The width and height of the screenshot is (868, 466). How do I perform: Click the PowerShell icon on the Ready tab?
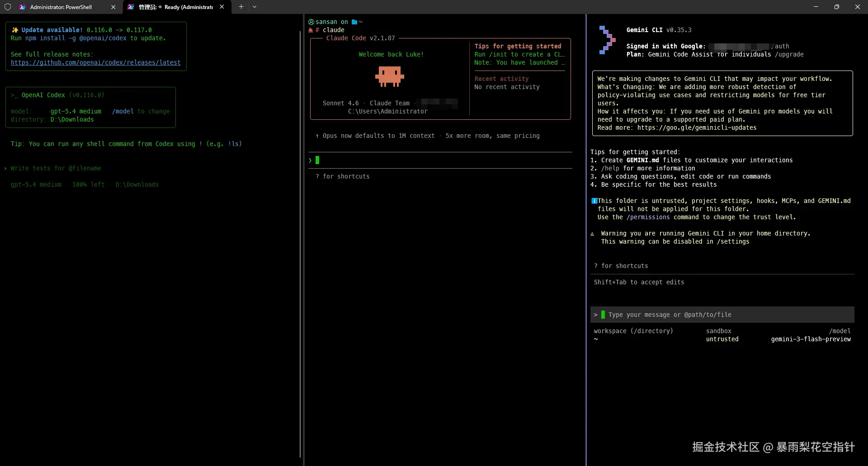131,7
